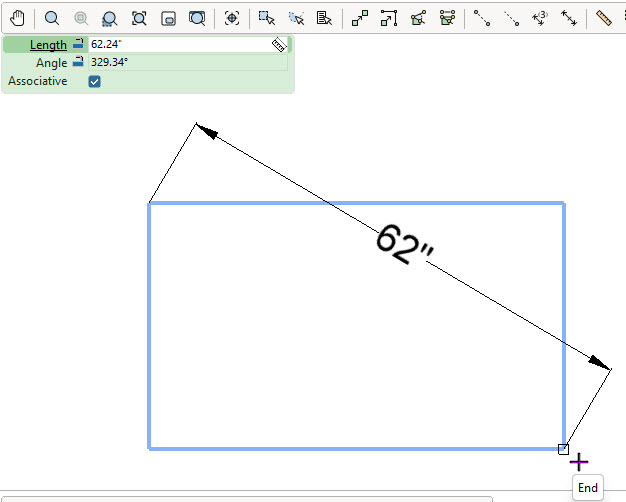Click green square with frame scale icon

click(x=389, y=18)
